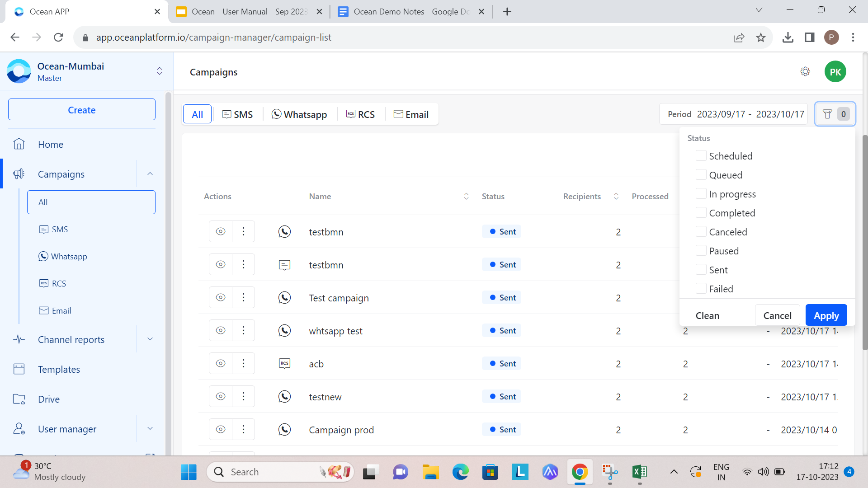Collapse the Campaigns sidebar section
Screen dimensions: 868x488
point(150,174)
